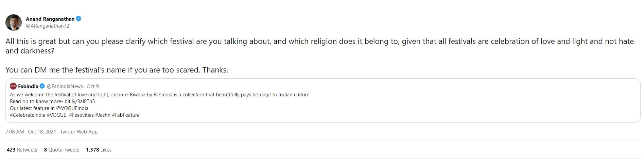Open the @VOGUEIndia mention
Image resolution: width=644 pixels, height=159 pixels.
coord(72,108)
